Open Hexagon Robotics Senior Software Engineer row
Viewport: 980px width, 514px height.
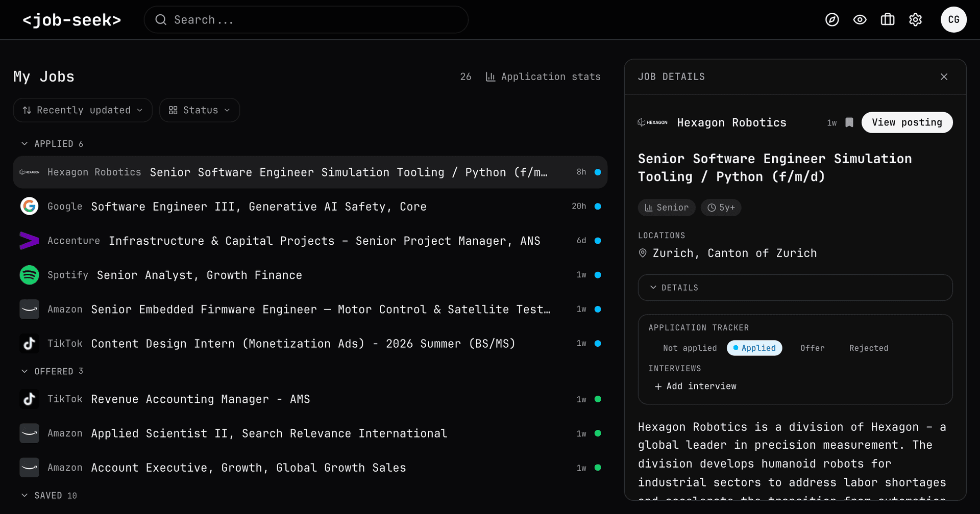click(310, 172)
